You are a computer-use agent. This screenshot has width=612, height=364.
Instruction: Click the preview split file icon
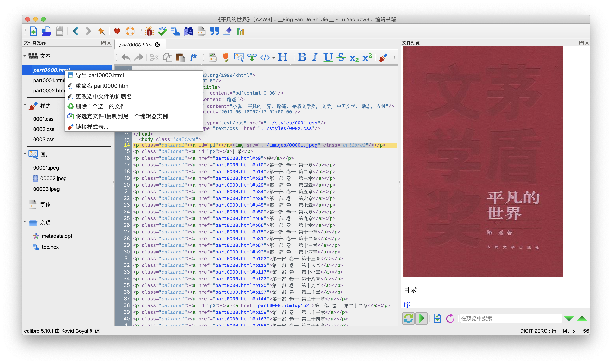[437, 318]
